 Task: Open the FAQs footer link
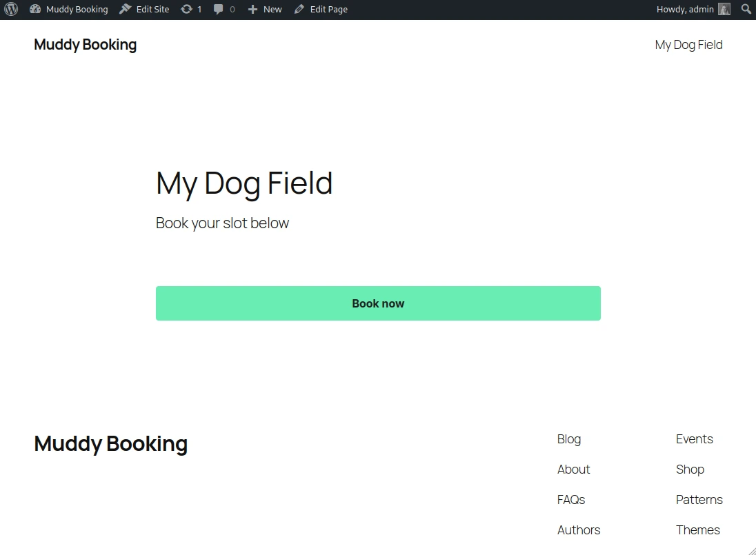(570, 500)
